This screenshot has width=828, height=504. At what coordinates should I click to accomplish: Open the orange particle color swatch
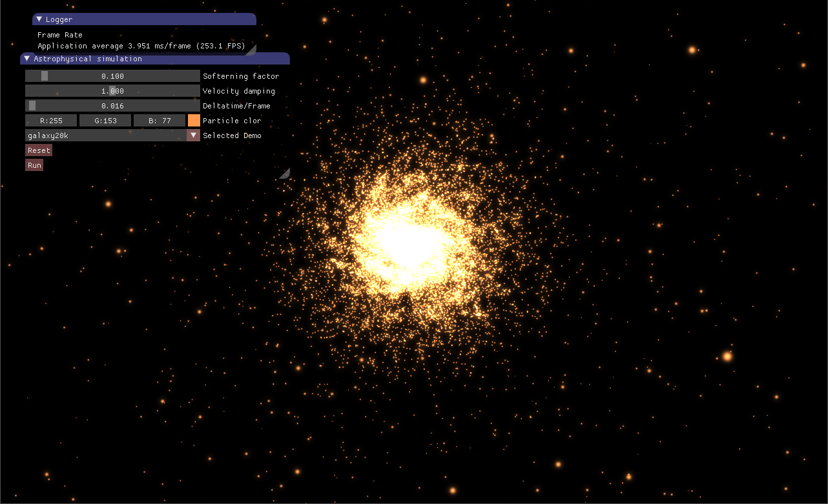coord(194,120)
